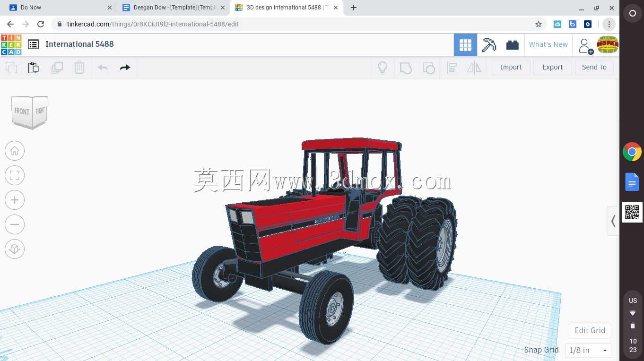Click the Group shapes icon
This screenshot has height=361, width=644.
(406, 68)
